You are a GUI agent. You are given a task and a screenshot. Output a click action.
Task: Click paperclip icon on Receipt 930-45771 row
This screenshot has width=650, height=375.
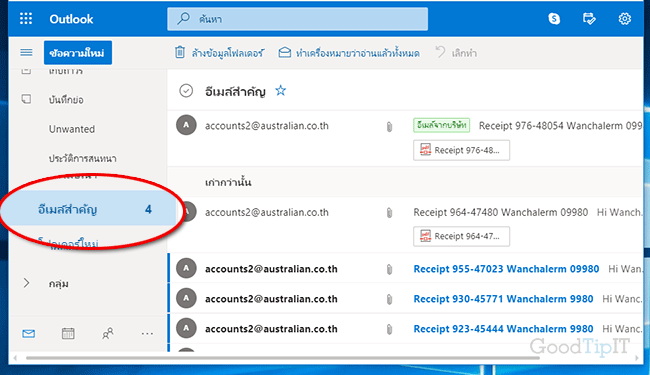pos(389,299)
